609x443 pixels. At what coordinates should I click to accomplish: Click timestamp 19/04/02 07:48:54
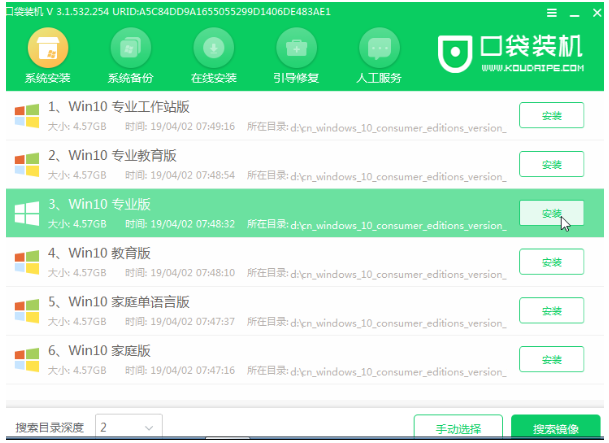pos(193,175)
